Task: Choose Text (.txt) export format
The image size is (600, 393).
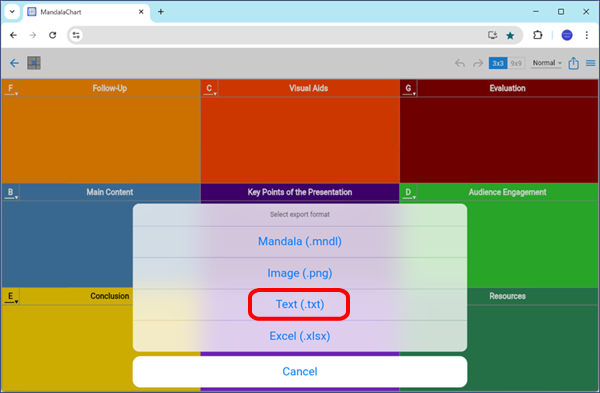Action: click(x=300, y=305)
